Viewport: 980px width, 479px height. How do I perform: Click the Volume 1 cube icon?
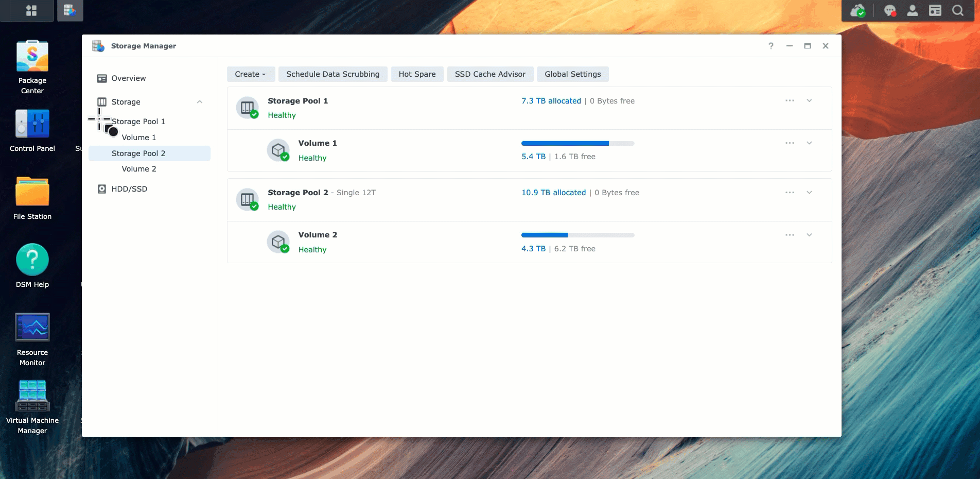coord(278,150)
